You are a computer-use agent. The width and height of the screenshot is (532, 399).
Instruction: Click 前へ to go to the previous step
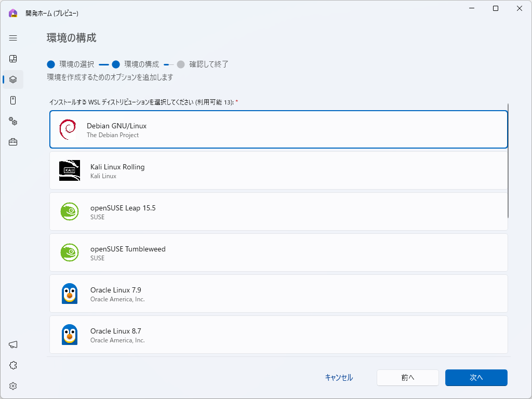[x=407, y=378]
